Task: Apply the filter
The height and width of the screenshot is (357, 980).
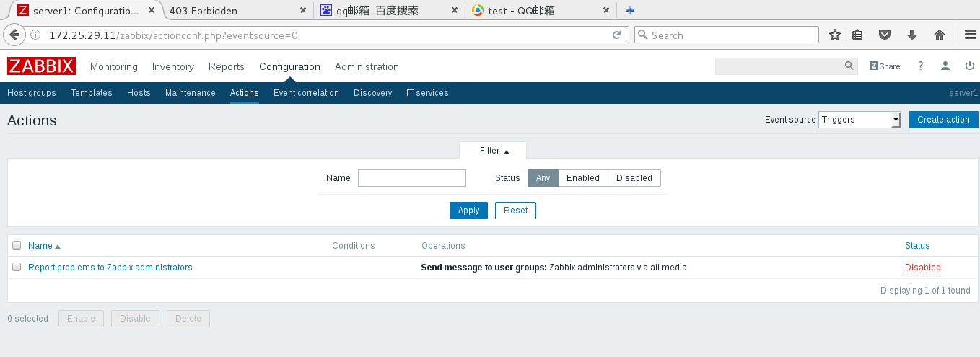Action: [468, 211]
